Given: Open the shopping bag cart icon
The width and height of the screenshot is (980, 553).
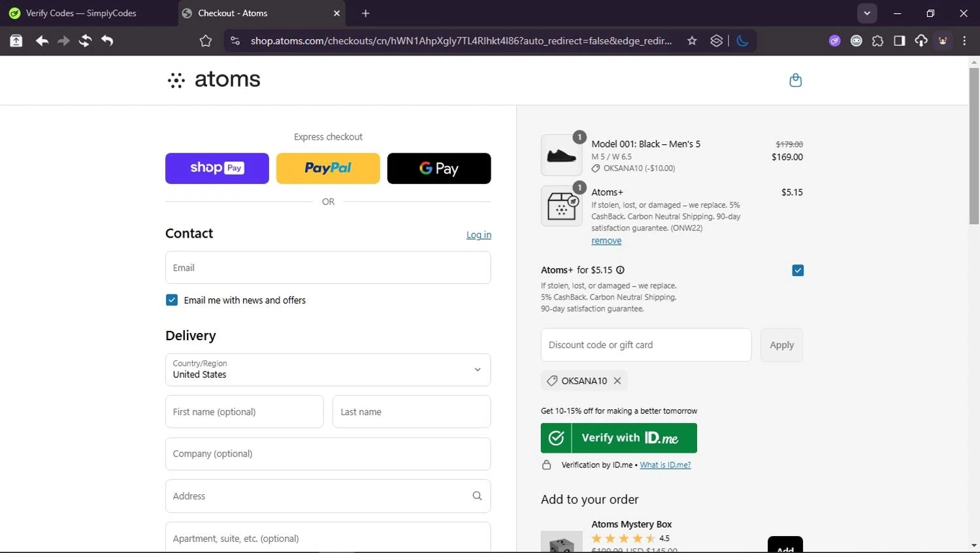Looking at the screenshot, I should [795, 80].
